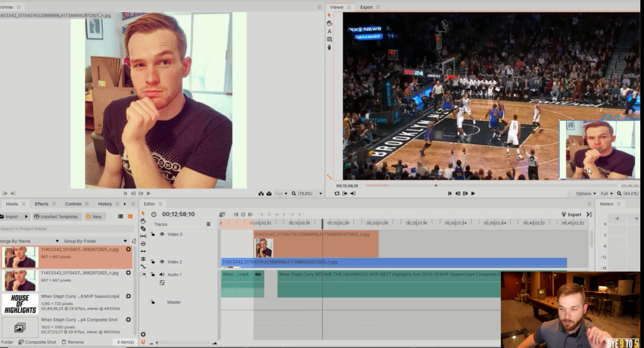Open settings gear for selected jpg media
Screen dimensions: 644x348
tap(128, 249)
